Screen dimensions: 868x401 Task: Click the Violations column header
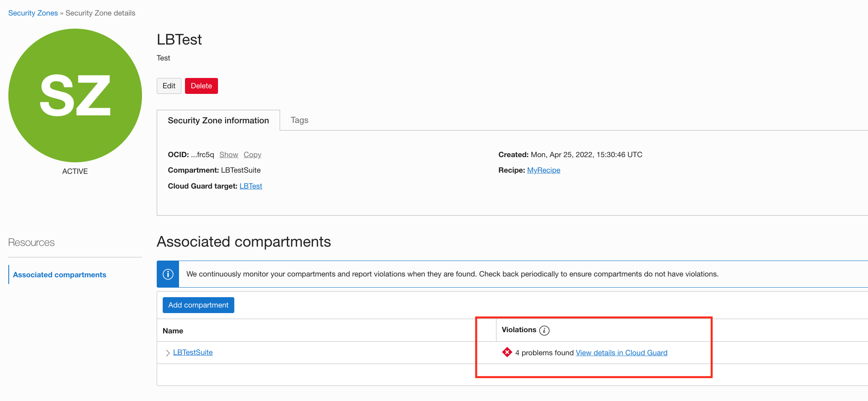click(x=519, y=330)
